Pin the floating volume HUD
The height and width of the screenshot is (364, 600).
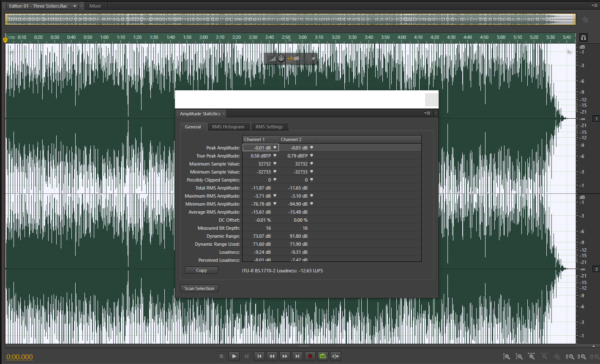[313, 59]
